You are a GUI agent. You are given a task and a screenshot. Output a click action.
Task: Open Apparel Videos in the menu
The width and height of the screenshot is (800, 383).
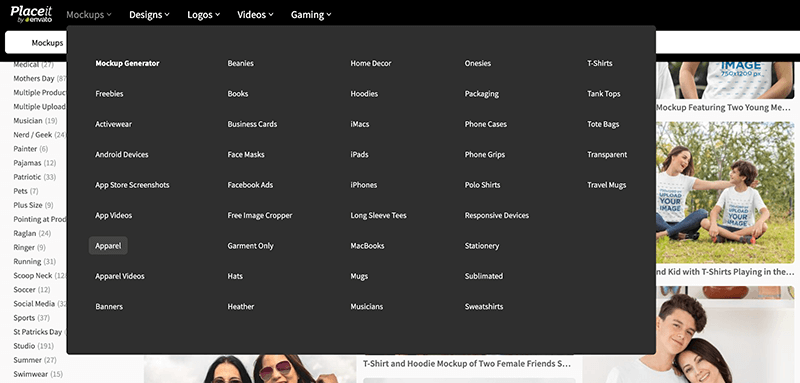click(120, 276)
